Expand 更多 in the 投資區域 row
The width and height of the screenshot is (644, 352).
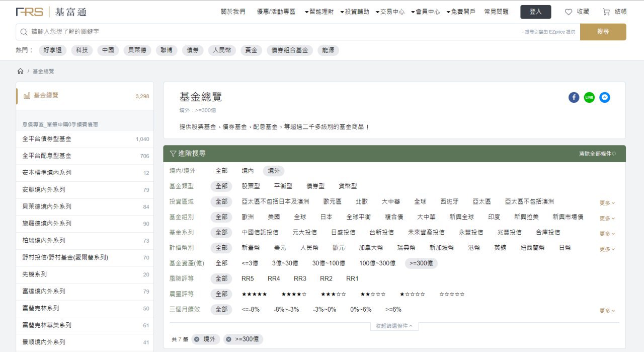[x=607, y=203]
